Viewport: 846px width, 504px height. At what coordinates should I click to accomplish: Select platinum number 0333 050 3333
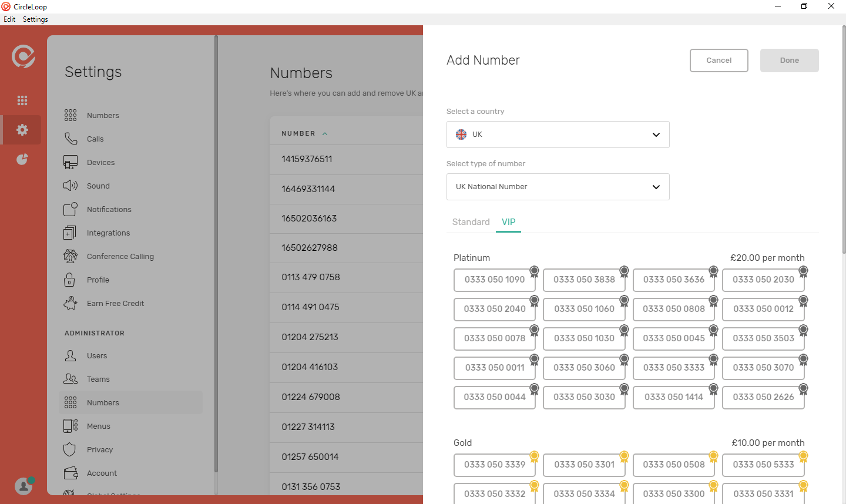tap(673, 368)
